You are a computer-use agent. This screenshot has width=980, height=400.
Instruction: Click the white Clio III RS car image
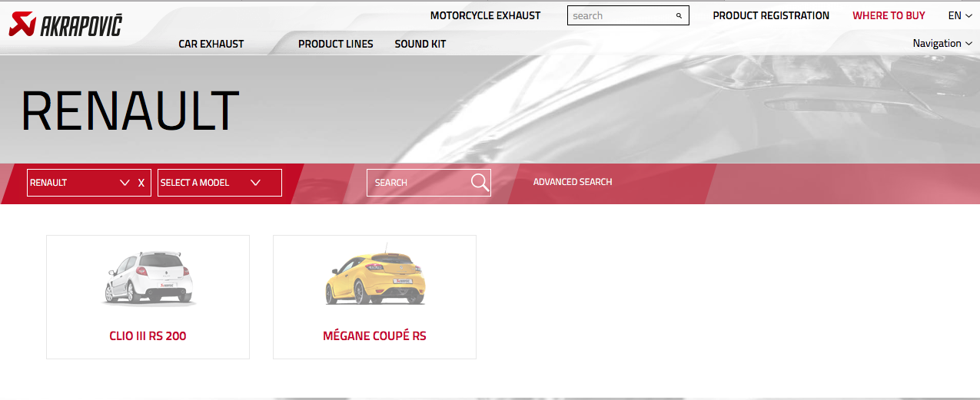tap(148, 278)
